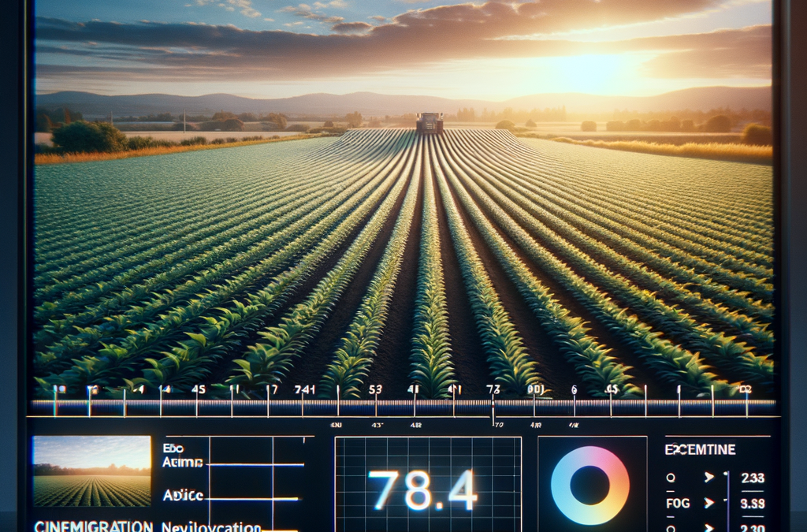
Task: Open the EPCEMTINE panel header
Action: tap(700, 450)
